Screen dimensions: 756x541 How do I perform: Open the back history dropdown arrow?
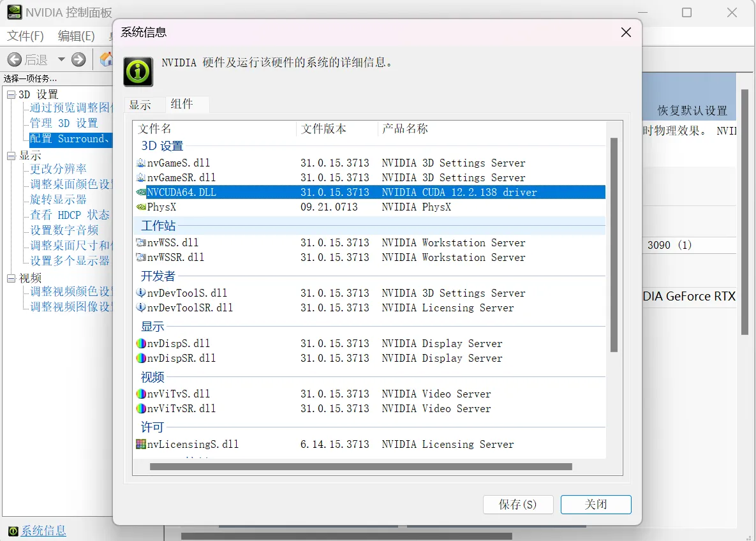click(61, 59)
